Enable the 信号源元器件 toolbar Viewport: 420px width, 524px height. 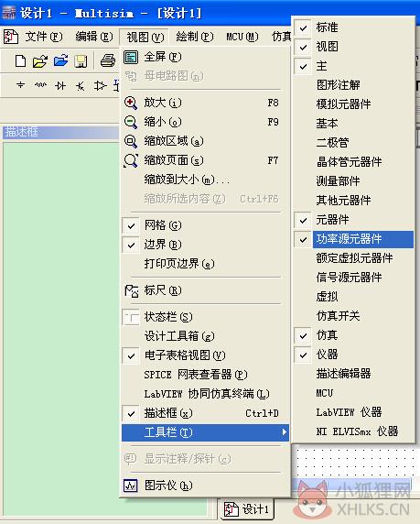coord(353,278)
